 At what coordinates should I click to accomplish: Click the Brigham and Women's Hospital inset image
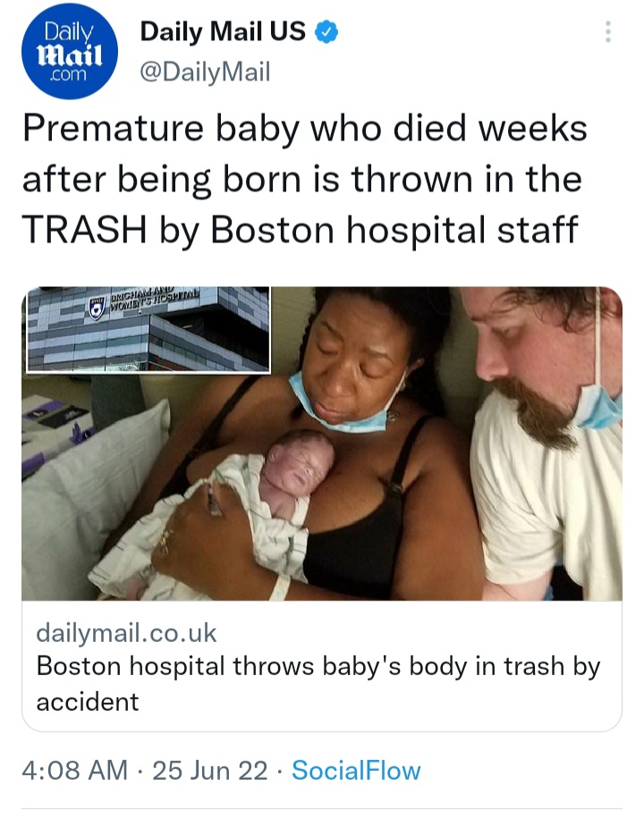[x=148, y=330]
